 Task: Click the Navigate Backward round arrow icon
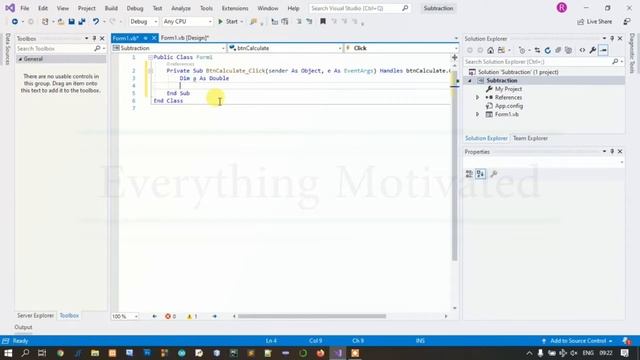tap(15, 22)
